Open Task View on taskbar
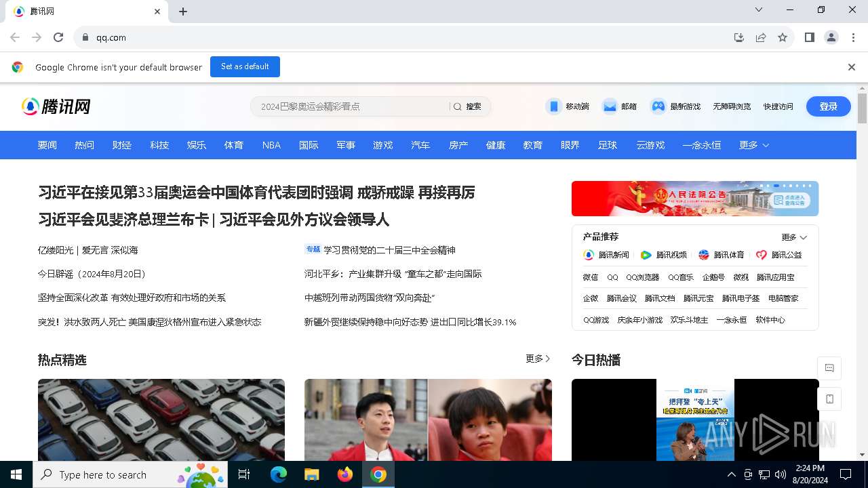 (x=244, y=474)
